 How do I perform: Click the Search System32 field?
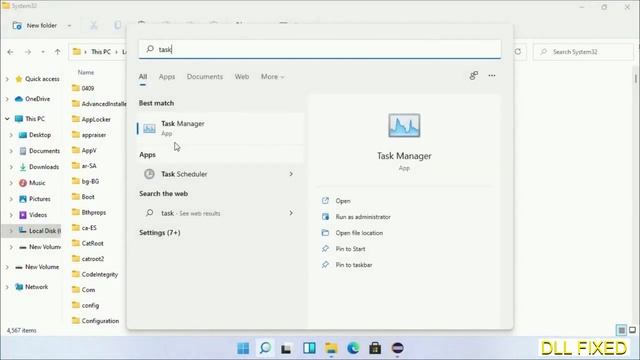tap(583, 52)
